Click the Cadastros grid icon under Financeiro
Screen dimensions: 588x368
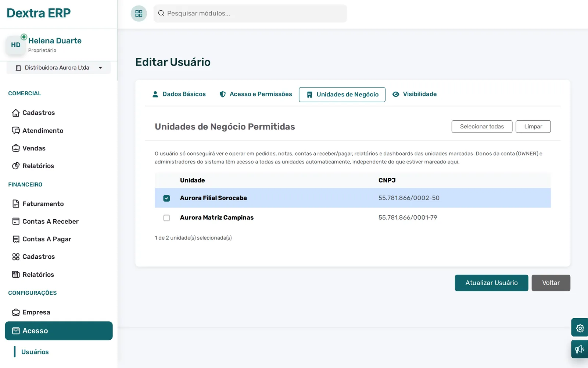click(16, 257)
